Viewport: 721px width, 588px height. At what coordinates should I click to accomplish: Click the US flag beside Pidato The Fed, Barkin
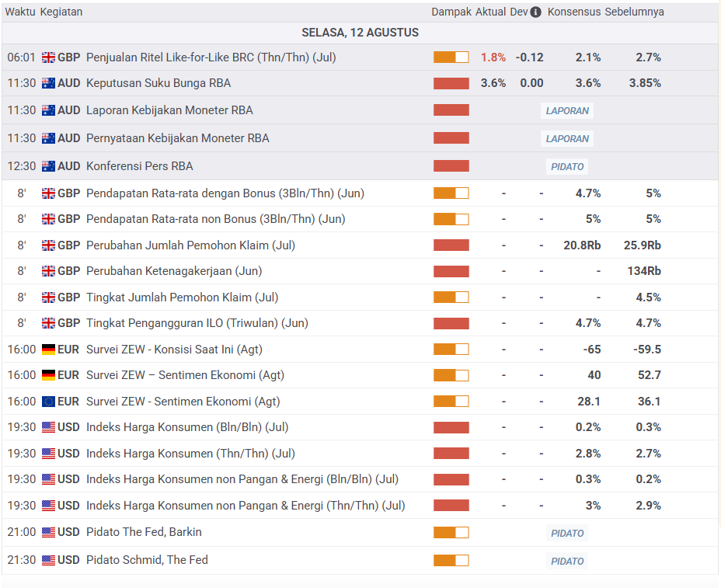click(48, 532)
